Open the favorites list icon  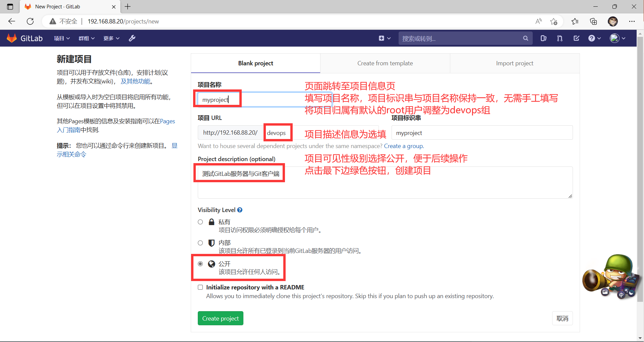tap(575, 21)
